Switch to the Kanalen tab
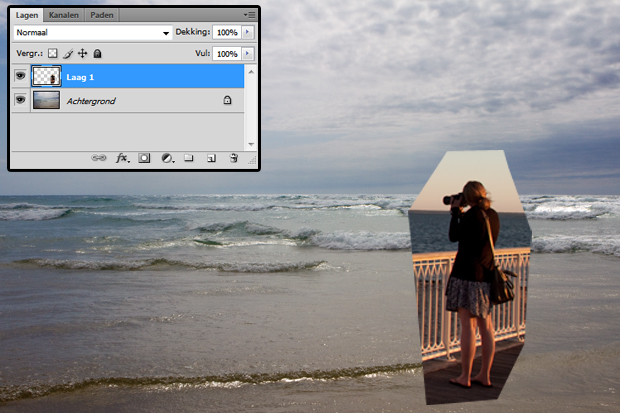620x413 pixels. point(66,15)
